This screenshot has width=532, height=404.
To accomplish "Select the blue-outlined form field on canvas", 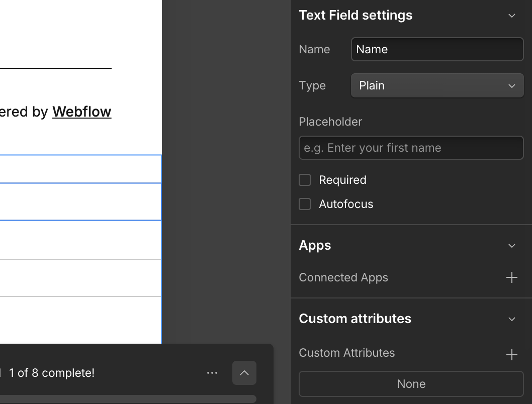I will [x=80, y=201].
